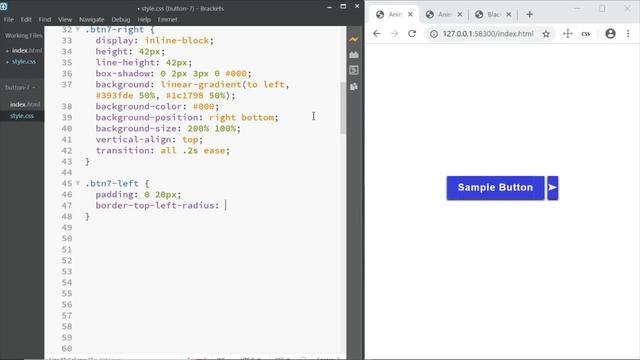Click line number 47 in the gutter
640x360 pixels.
(67, 205)
